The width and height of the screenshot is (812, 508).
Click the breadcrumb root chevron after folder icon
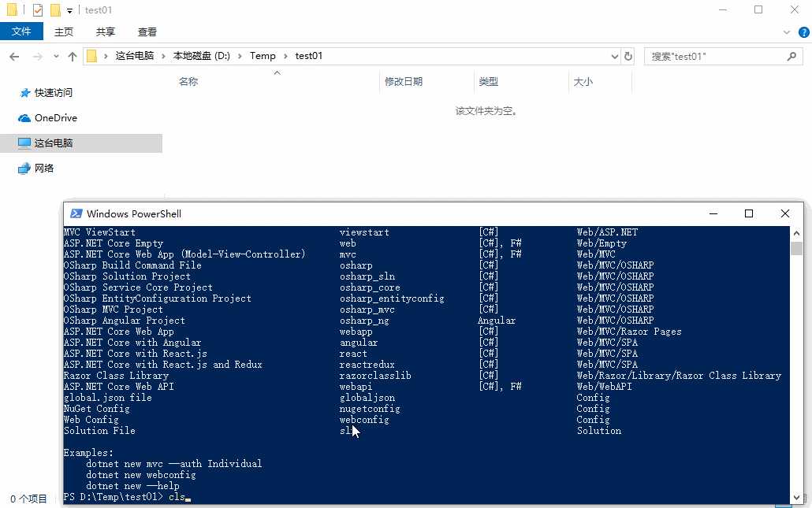(106, 56)
